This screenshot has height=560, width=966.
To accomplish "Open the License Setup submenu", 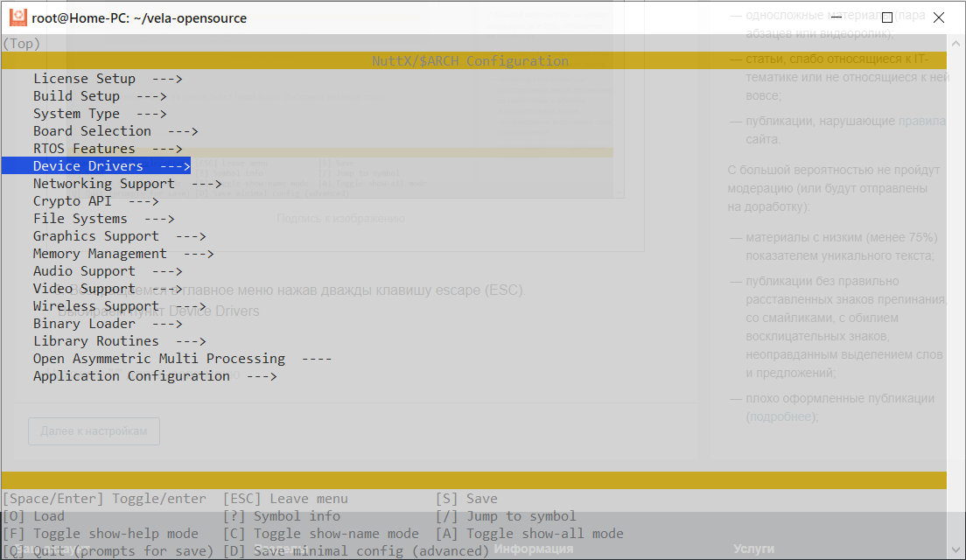I will point(108,79).
